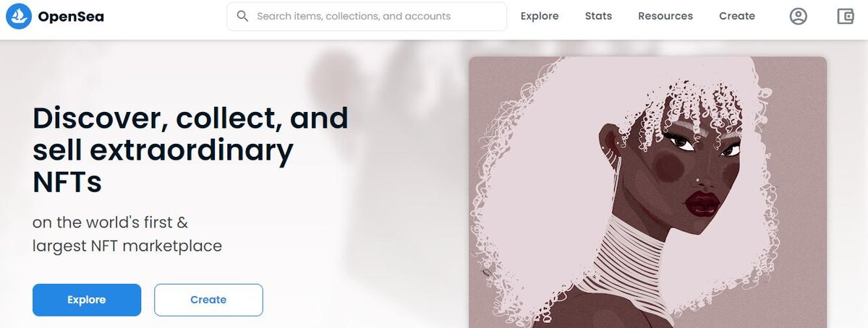Click the OpenSea wordmark text
The image size is (868, 328).
click(x=71, y=16)
